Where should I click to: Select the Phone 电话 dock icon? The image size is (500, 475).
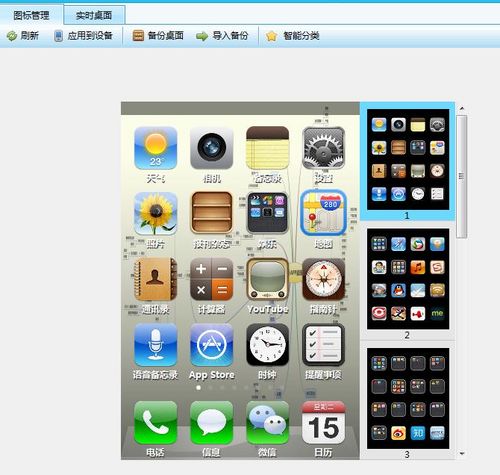(156, 423)
